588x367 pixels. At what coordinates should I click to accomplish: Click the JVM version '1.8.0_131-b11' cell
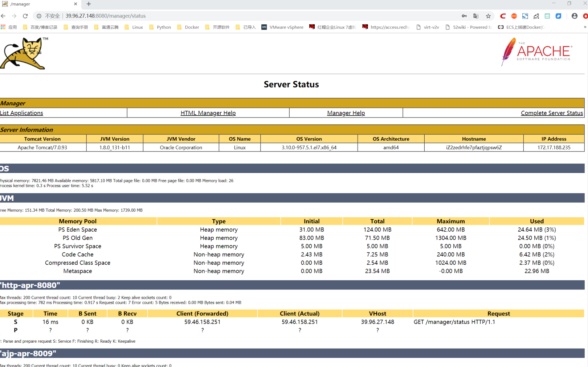click(x=115, y=148)
